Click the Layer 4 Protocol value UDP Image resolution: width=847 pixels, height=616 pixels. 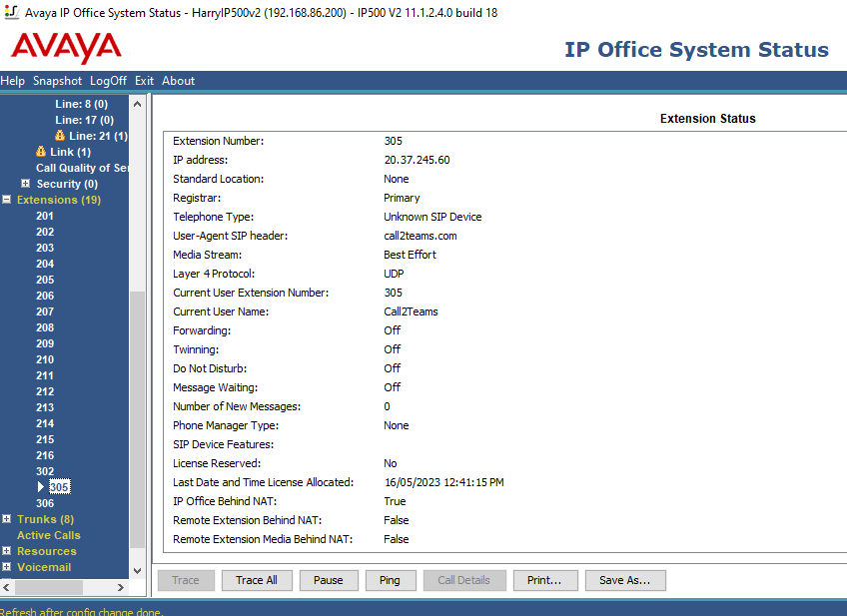pos(394,274)
